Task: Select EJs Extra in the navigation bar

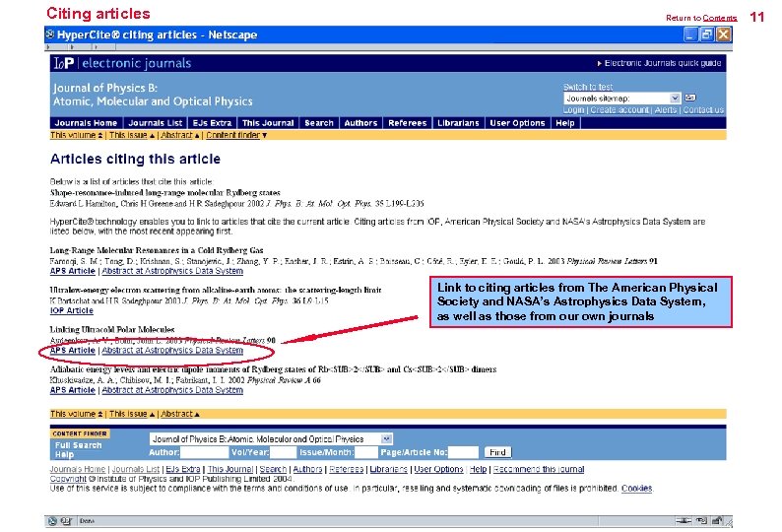Action: tap(212, 123)
